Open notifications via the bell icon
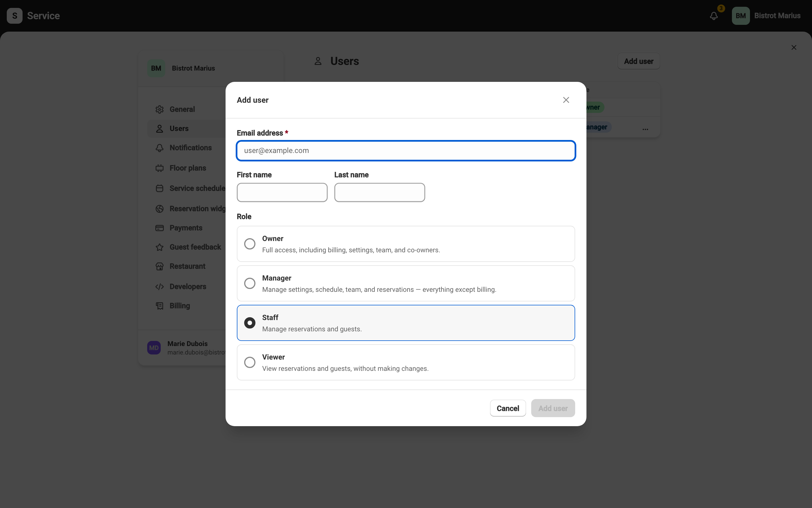 click(714, 16)
